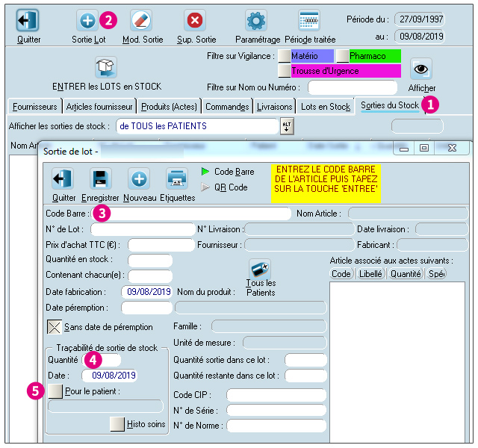
Task: Click the Code Barre input field
Action: (191, 214)
